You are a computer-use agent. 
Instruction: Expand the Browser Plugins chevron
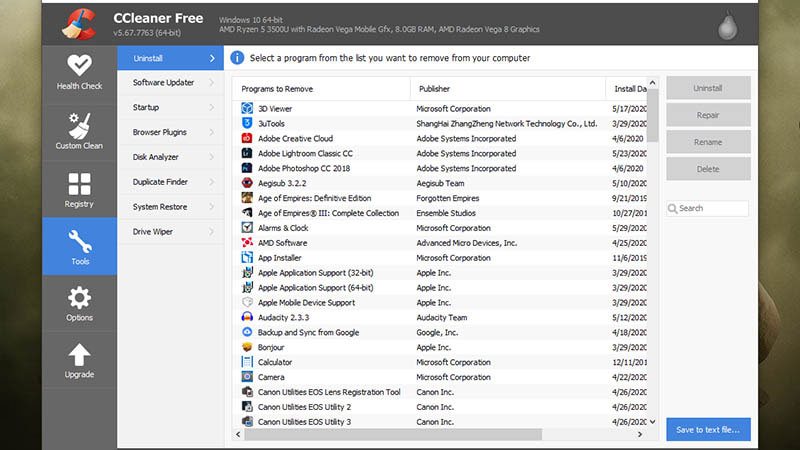212,133
